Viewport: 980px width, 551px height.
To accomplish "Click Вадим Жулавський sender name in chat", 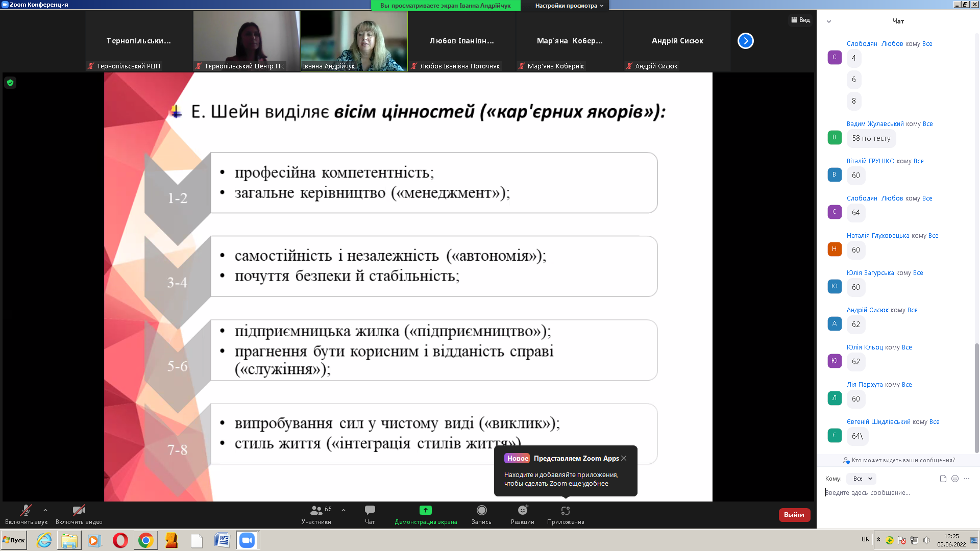I will coord(875,124).
